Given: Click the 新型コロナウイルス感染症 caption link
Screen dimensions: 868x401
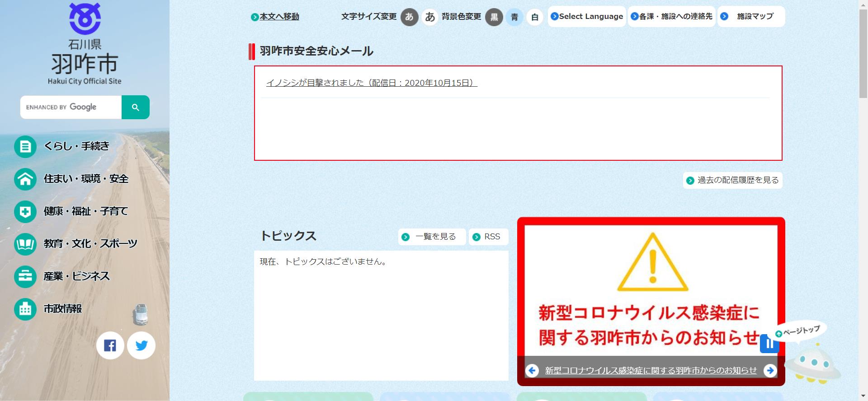Looking at the screenshot, I should pos(651,370).
